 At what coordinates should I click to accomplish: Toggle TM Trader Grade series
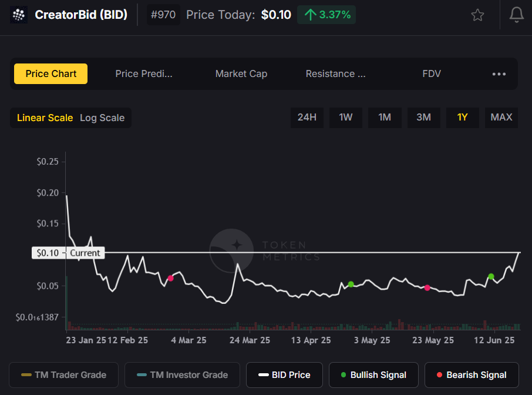pyautogui.click(x=64, y=375)
